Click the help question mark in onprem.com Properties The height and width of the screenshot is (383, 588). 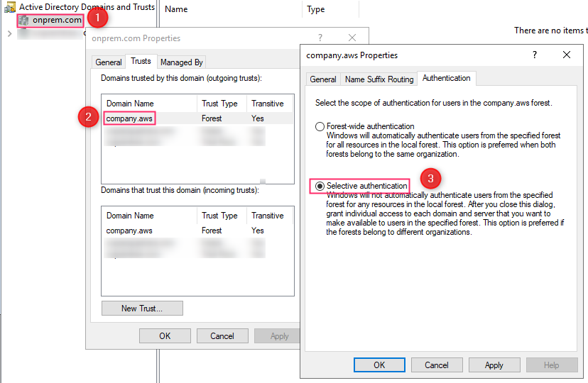click(x=320, y=38)
